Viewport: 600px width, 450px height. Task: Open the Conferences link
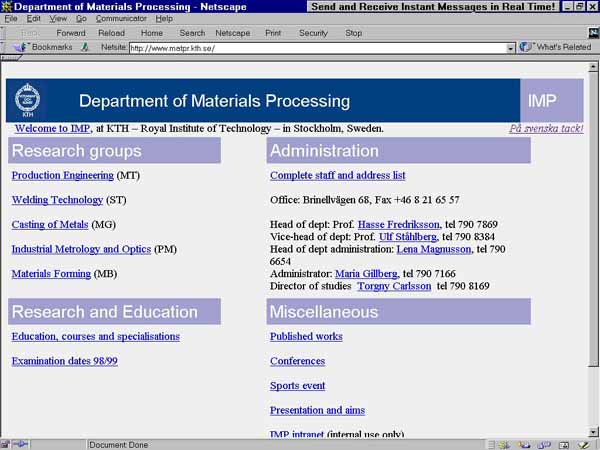(x=297, y=361)
